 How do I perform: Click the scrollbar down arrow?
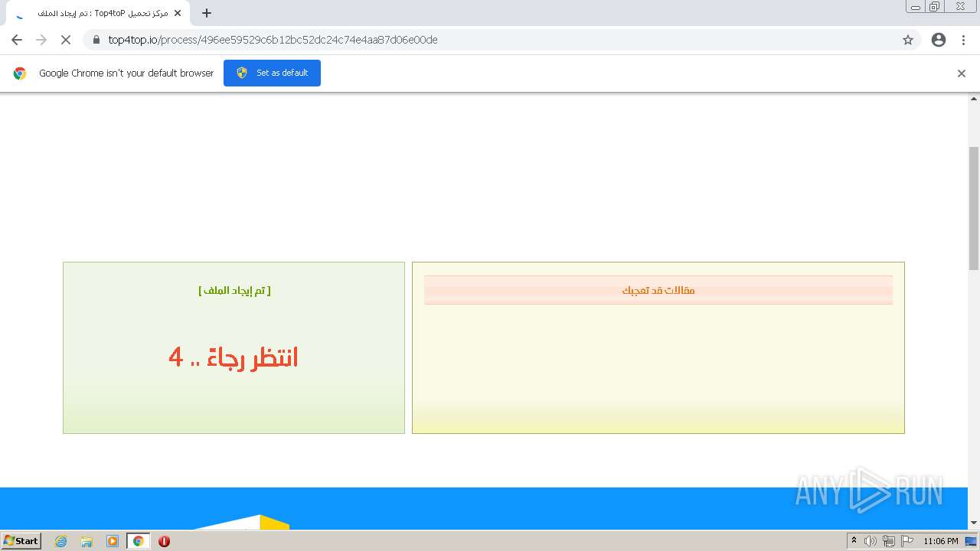(x=974, y=523)
